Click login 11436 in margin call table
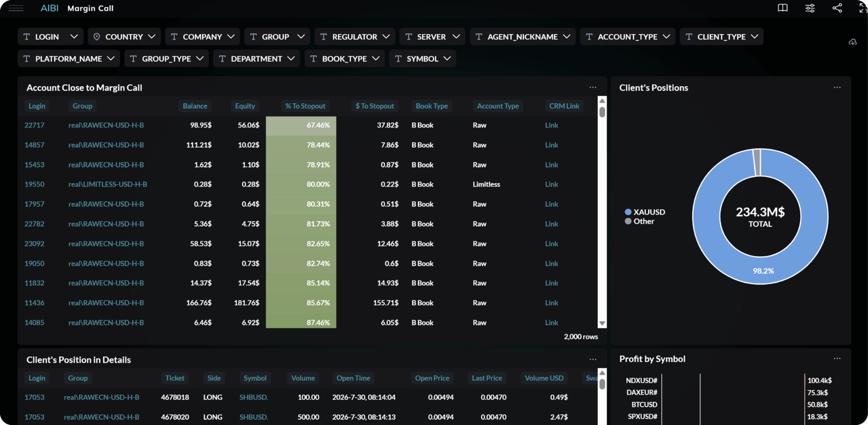This screenshot has width=868, height=425. 34,303
